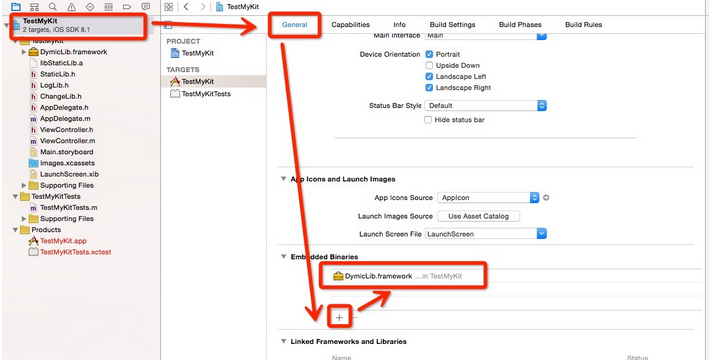Open the Main Interface dropdown arrow
Image resolution: width=709 pixels, height=361 pixels.
point(542,35)
